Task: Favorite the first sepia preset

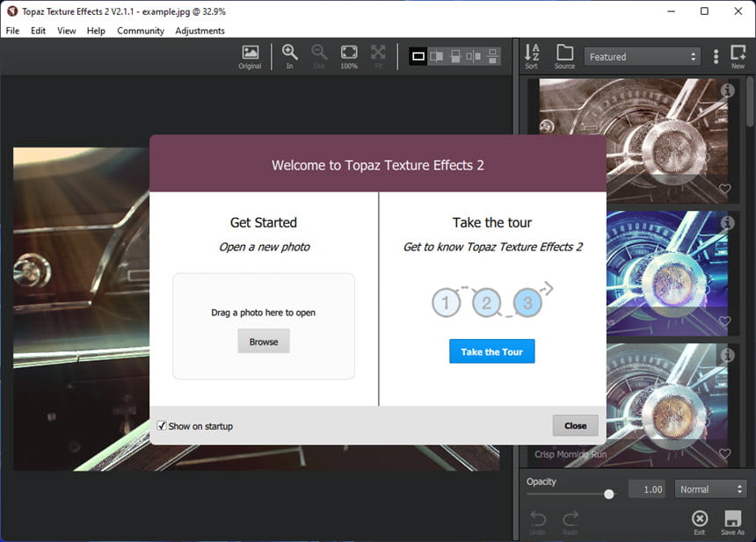Action: 724,189
